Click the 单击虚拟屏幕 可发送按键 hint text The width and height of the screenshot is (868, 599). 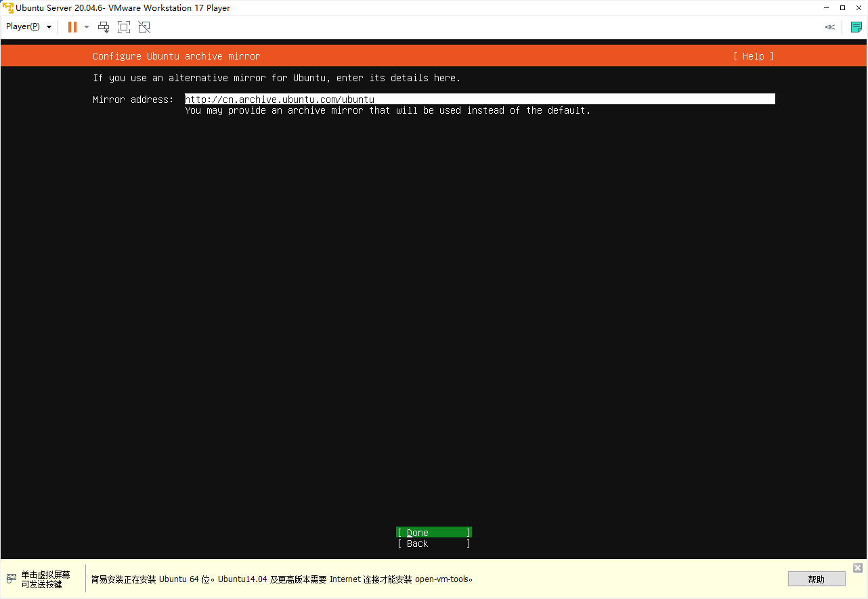click(45, 579)
